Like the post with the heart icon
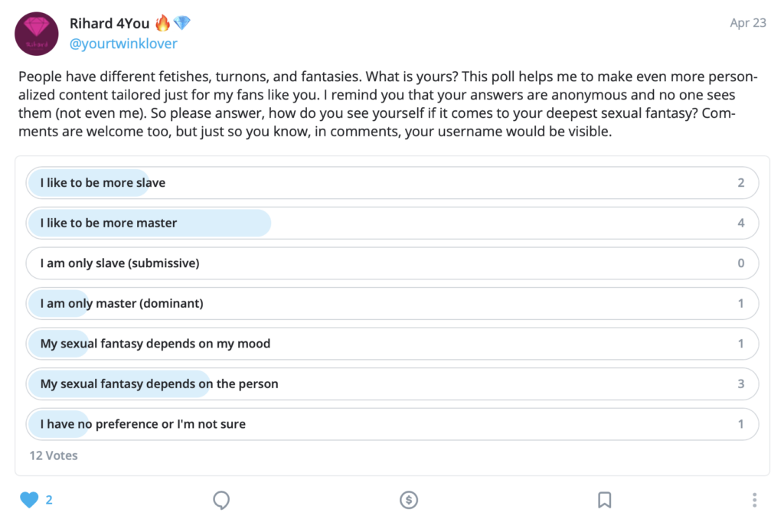 [29, 500]
